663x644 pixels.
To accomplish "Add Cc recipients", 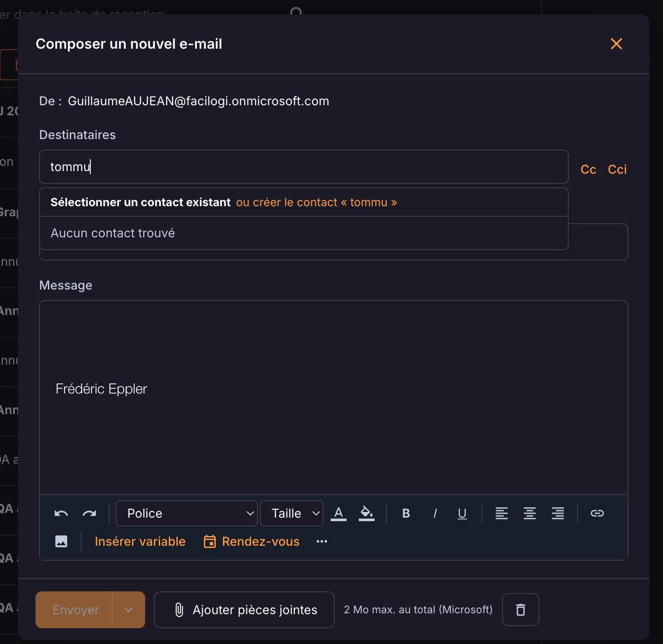I will coord(588,169).
